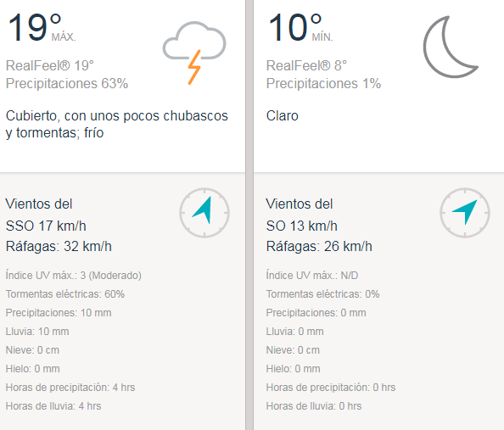This screenshot has height=430, width=504.
Task: Click the RealFeel® 19° text
Action: pyautogui.click(x=50, y=65)
